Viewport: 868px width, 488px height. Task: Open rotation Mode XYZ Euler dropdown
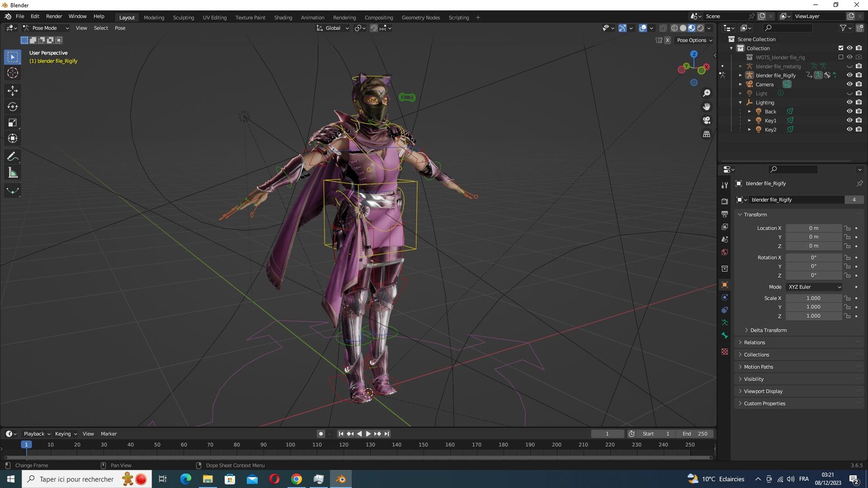(x=814, y=287)
